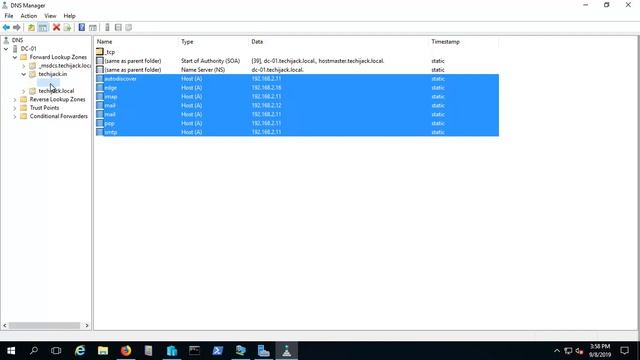This screenshot has height=360, width=640.
Task: Click the SOA record's icon
Action: (x=100, y=61)
